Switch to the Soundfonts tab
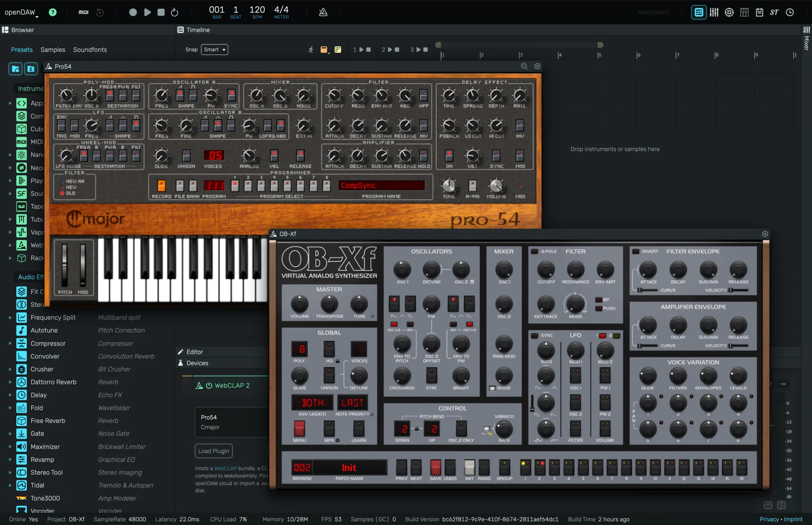812x525 pixels. click(x=90, y=50)
